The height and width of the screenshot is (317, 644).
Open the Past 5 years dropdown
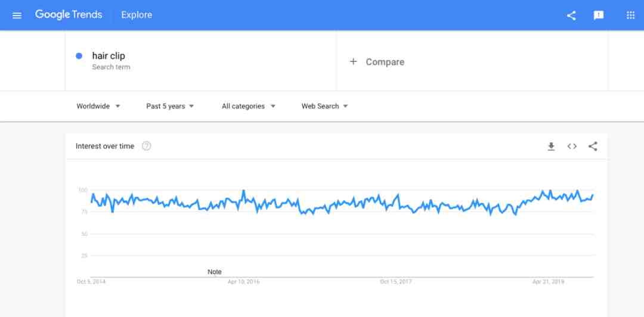tap(170, 106)
